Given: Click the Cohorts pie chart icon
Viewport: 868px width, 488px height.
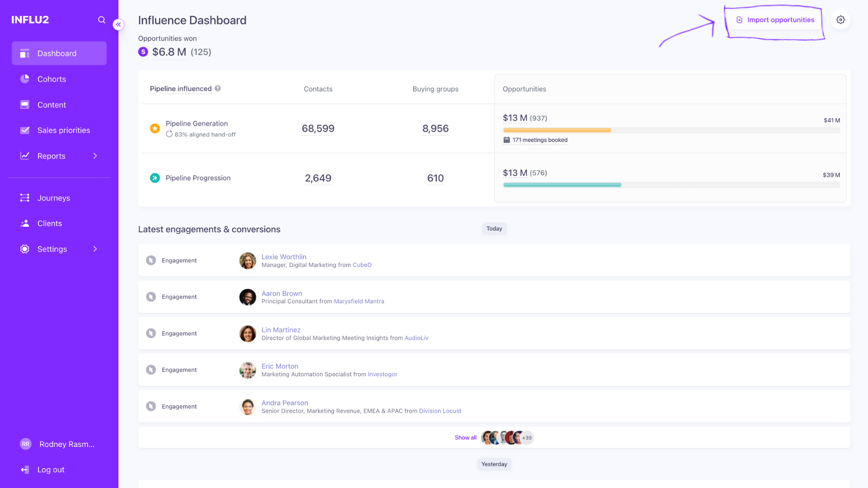Looking at the screenshot, I should point(25,79).
